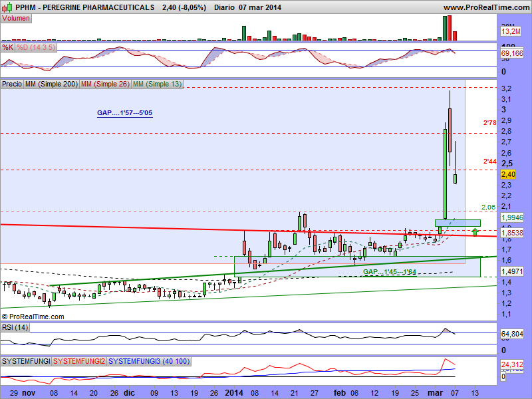Select the %K stochastic label
Screen dimensions: 532x399
(x=8, y=47)
